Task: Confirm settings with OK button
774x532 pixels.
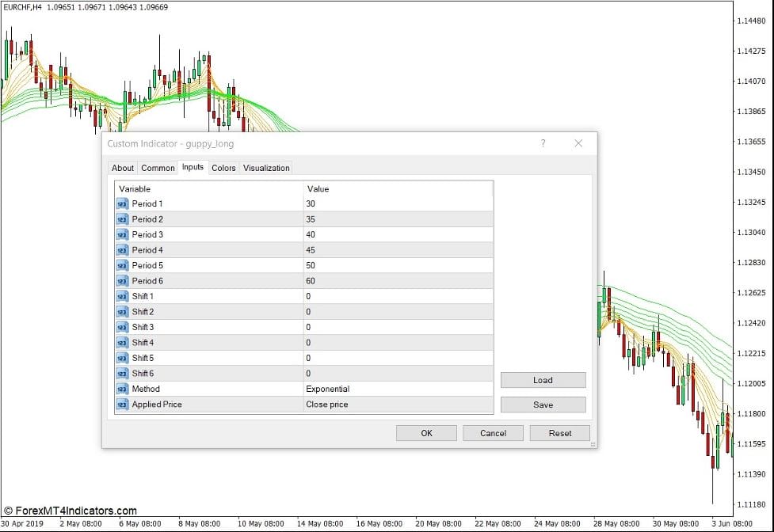Action: click(426, 433)
